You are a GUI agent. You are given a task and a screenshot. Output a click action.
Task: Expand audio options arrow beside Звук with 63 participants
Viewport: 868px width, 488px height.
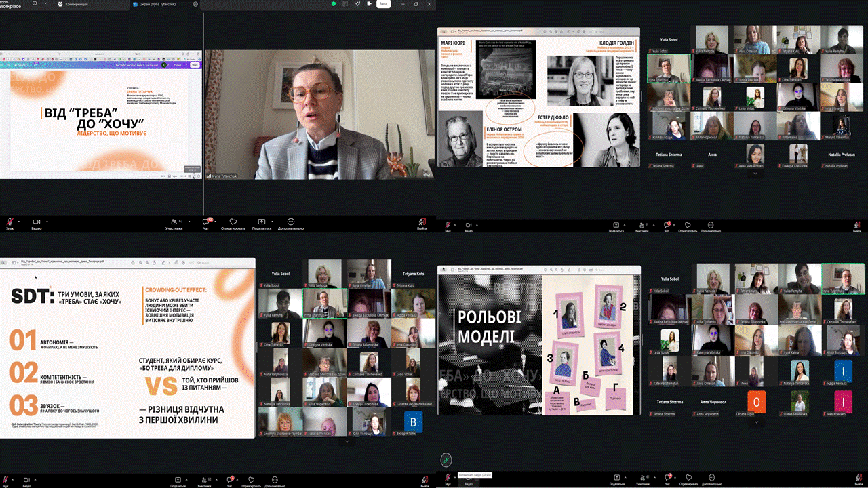pyautogui.click(x=18, y=222)
